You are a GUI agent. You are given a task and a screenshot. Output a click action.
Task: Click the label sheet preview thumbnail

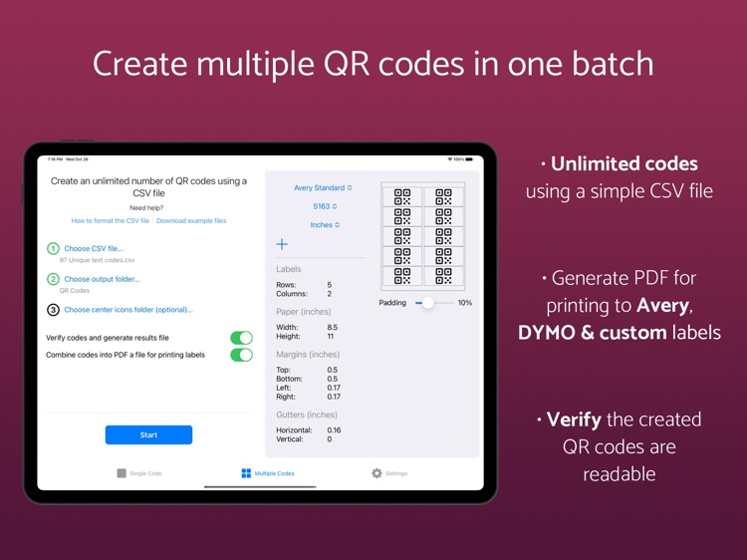click(423, 236)
